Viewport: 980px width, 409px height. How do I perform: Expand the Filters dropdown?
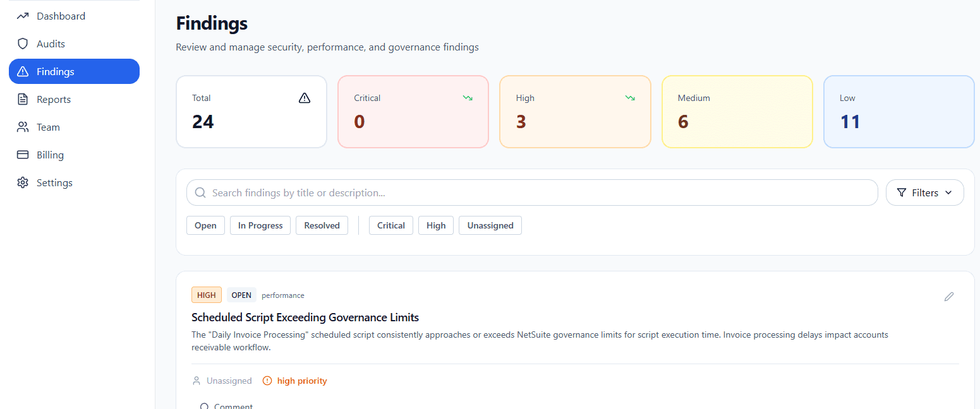click(924, 193)
